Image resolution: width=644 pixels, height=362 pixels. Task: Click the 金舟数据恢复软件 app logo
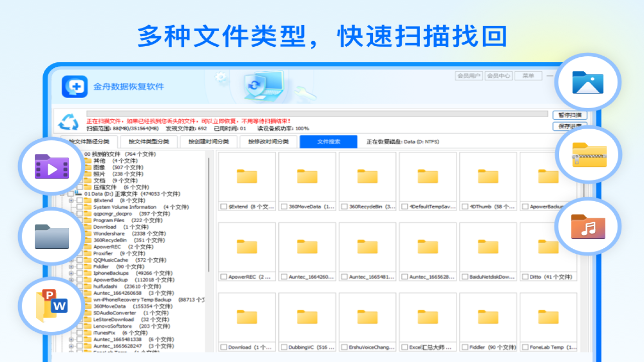pyautogui.click(x=74, y=86)
